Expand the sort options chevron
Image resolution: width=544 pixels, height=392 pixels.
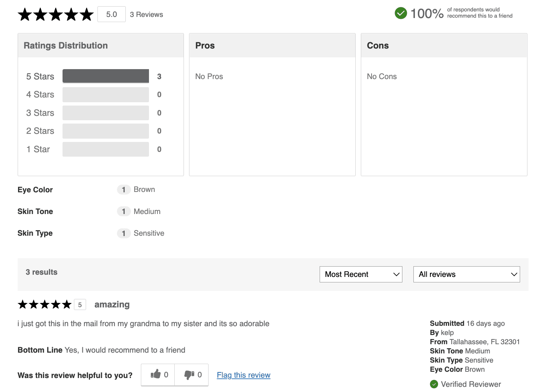click(397, 274)
